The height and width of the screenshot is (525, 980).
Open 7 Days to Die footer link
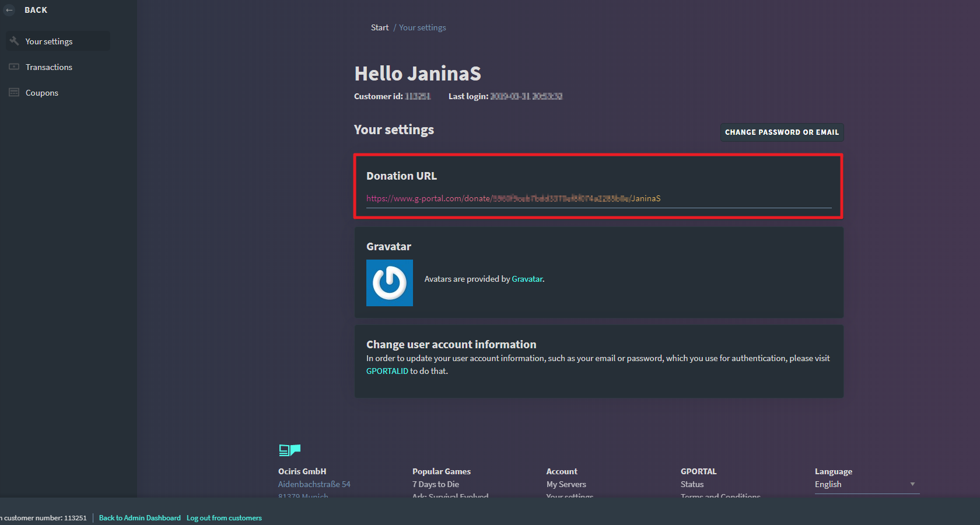(x=435, y=484)
